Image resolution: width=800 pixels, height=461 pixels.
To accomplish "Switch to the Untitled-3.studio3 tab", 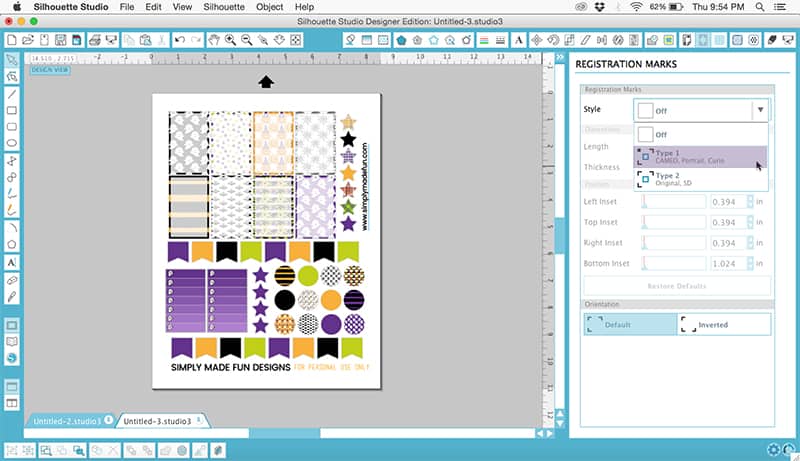I will 157,421.
